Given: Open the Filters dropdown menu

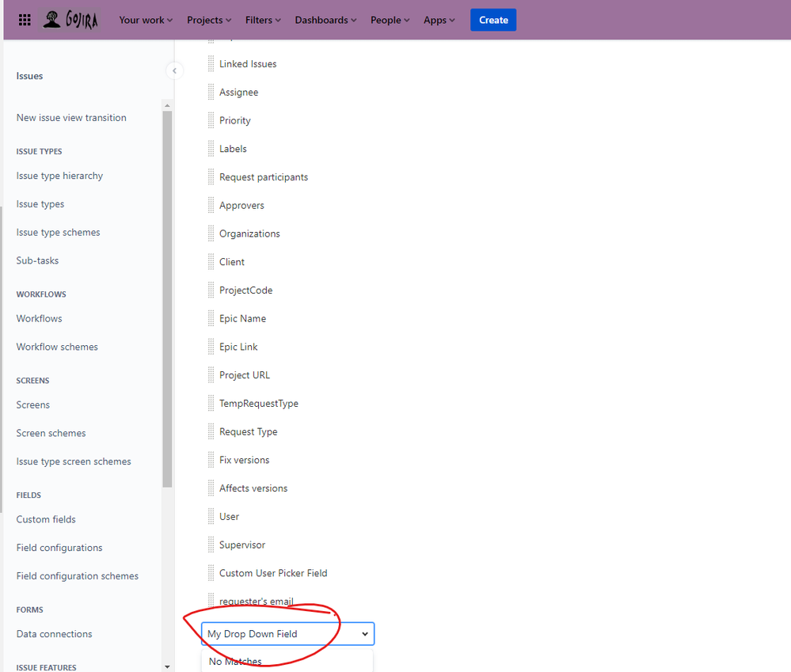Looking at the screenshot, I should pos(263,20).
